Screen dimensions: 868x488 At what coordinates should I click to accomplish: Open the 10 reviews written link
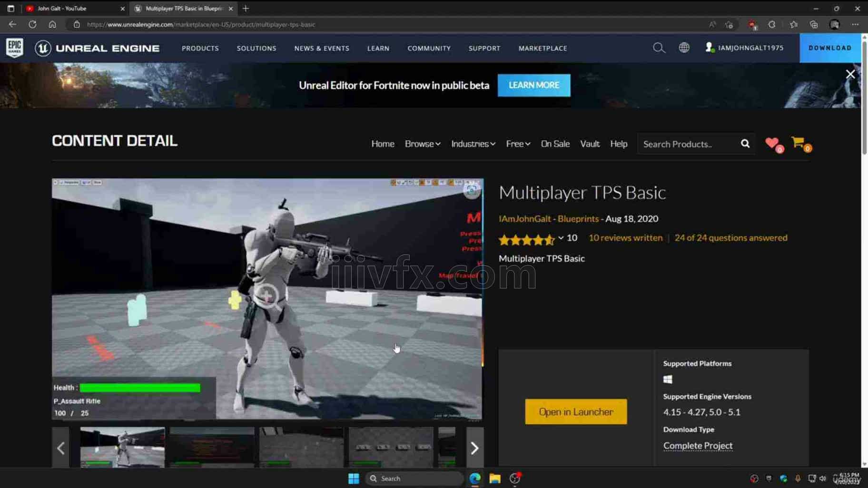click(x=625, y=238)
